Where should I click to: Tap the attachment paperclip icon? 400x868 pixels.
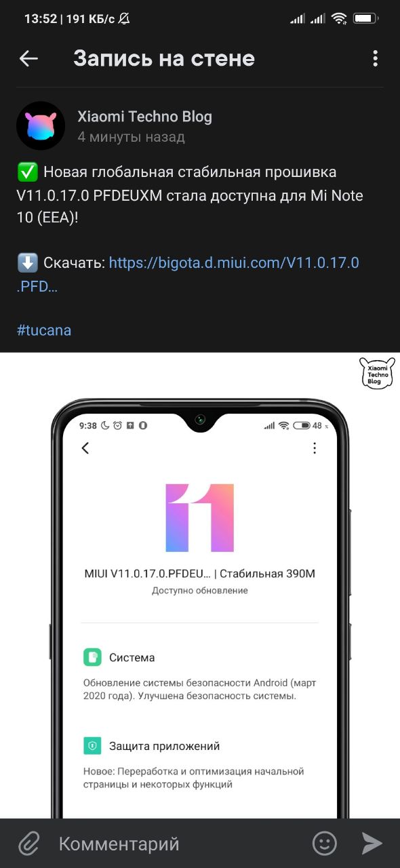[x=29, y=843]
